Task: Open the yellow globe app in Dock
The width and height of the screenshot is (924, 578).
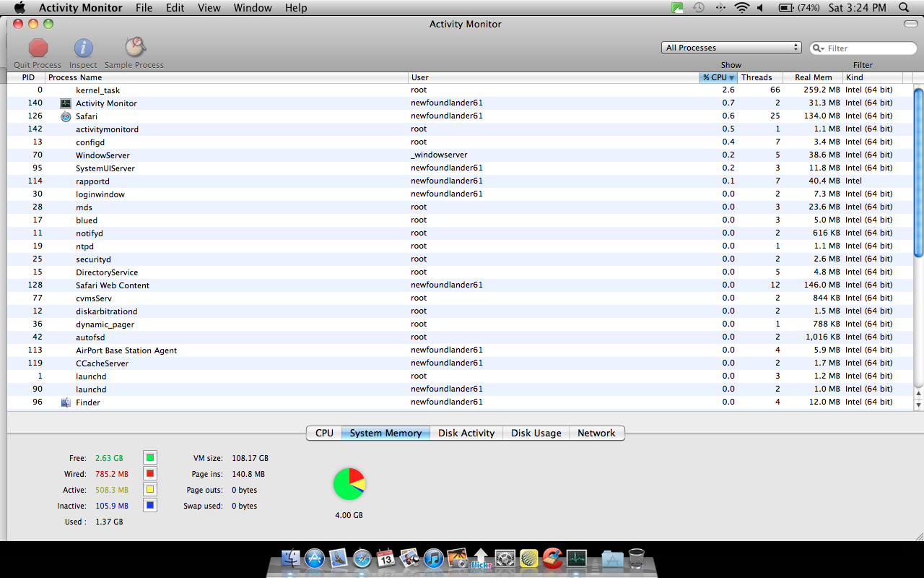Action: pyautogui.click(x=529, y=558)
